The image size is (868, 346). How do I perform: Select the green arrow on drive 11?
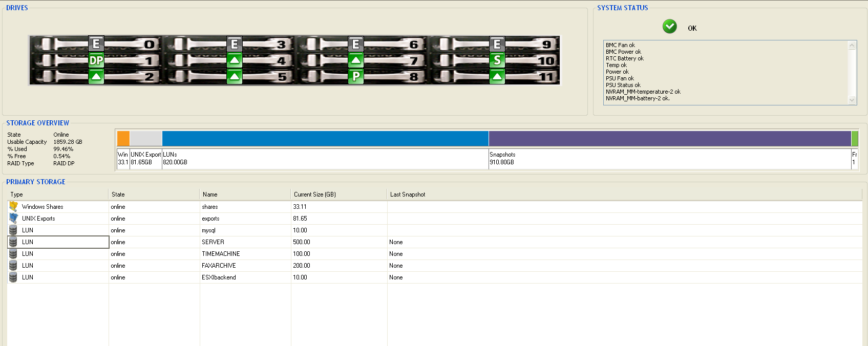tap(497, 77)
